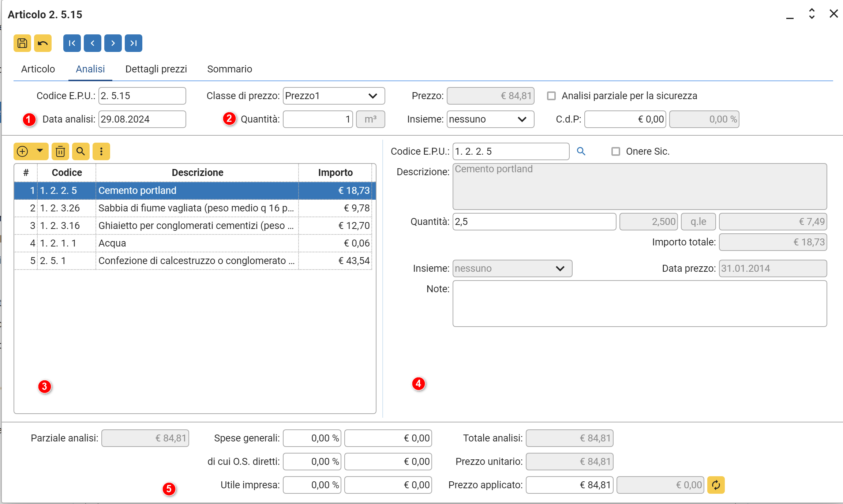Click the save floppy disk icon
843x504 pixels.
pos(22,43)
